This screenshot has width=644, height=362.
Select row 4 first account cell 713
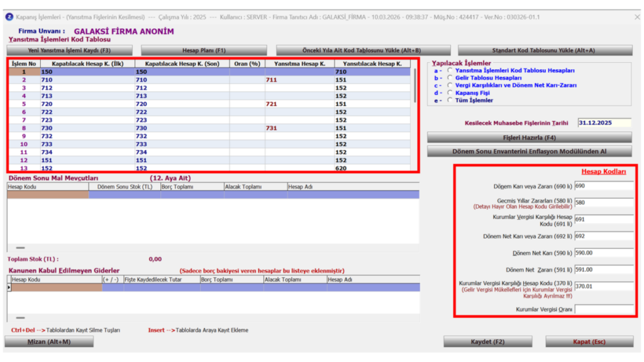pos(87,96)
